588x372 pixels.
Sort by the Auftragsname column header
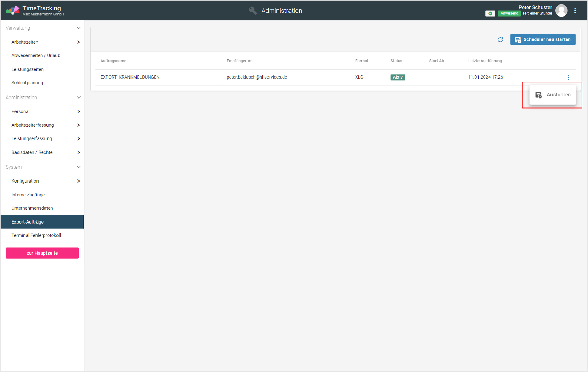coord(113,61)
